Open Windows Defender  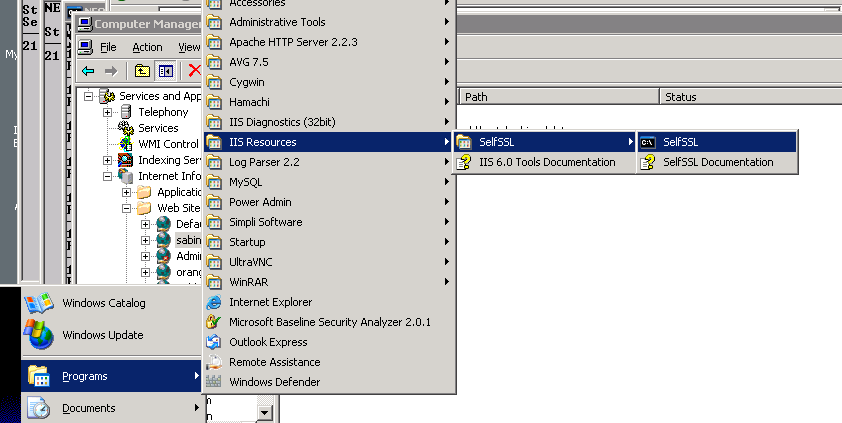click(274, 382)
